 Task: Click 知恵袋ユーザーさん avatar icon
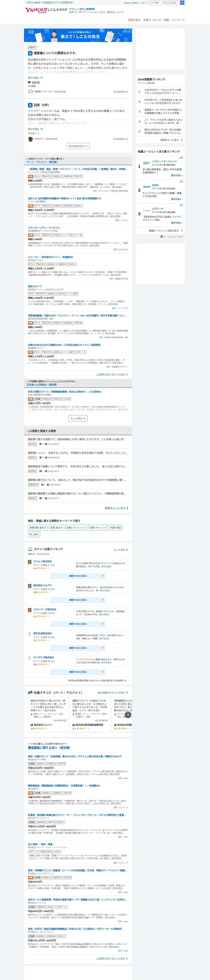[30, 92]
